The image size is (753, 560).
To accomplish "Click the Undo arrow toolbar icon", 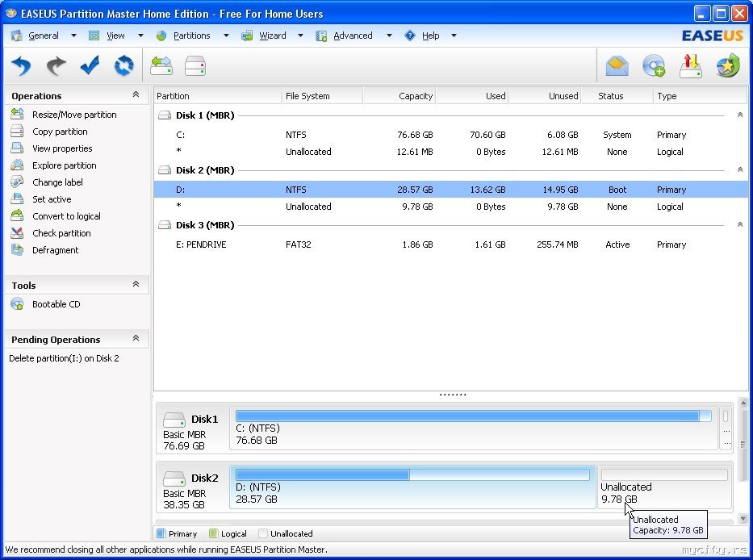I will point(22,65).
